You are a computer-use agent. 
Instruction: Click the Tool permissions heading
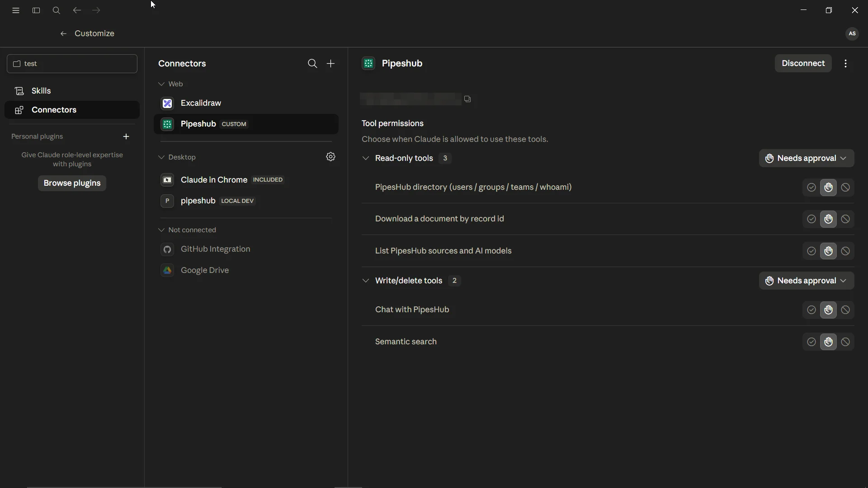click(392, 123)
